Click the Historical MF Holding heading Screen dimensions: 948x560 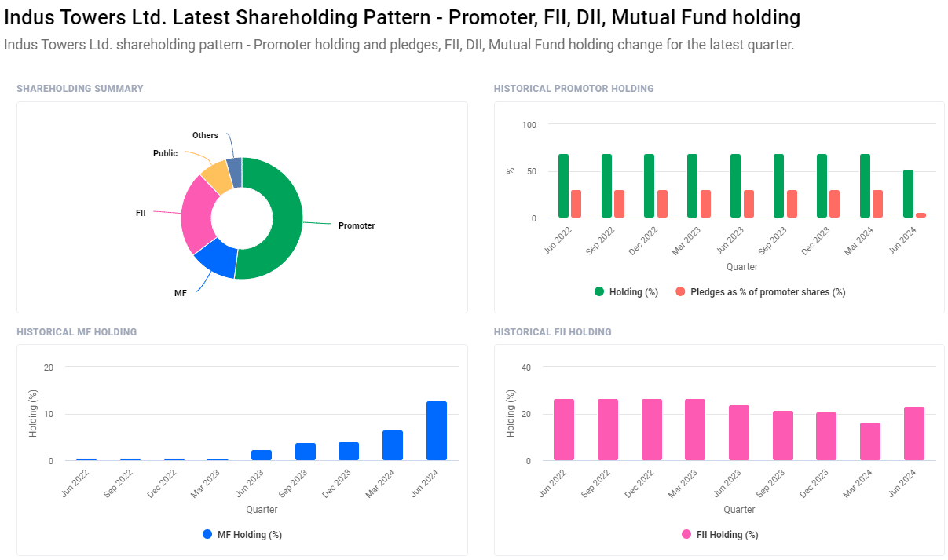pos(77,332)
